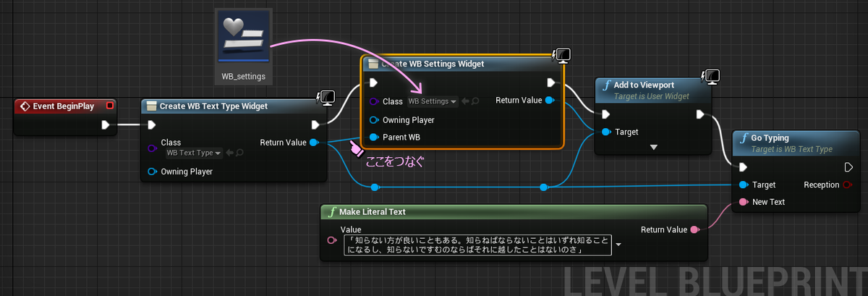Click the Parent WB input pin
This screenshot has width=868, height=296.
(x=374, y=137)
